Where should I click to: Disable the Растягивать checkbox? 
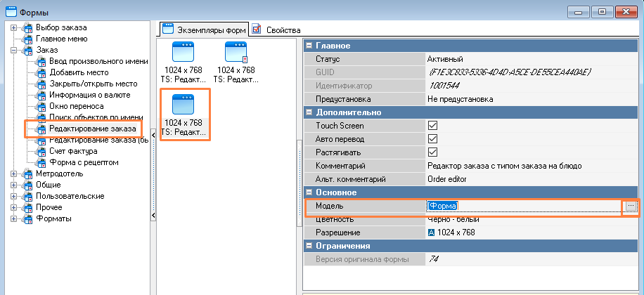click(433, 152)
